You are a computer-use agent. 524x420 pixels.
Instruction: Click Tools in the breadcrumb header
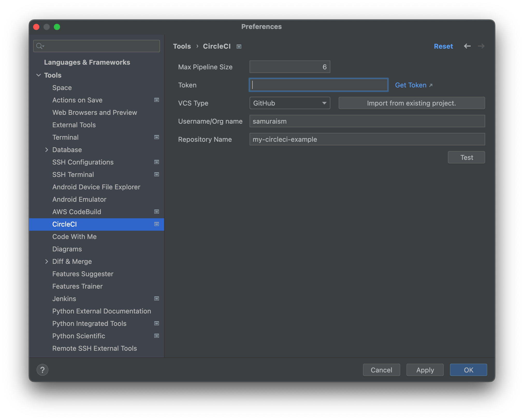pos(182,46)
